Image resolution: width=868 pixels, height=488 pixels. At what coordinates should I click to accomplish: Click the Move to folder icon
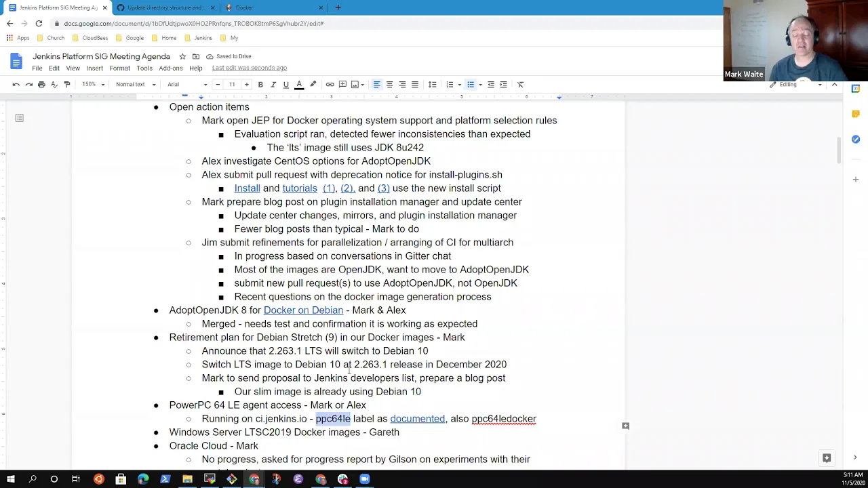196,56
